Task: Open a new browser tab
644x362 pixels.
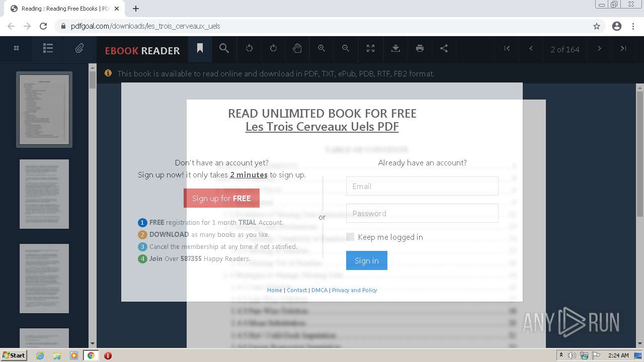Action: click(136, 9)
